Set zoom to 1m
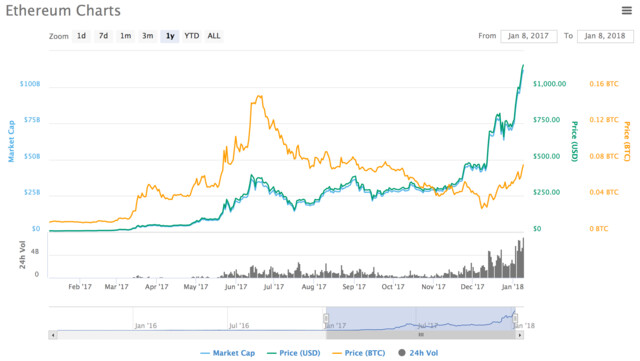The image size is (640, 361). pyautogui.click(x=126, y=36)
